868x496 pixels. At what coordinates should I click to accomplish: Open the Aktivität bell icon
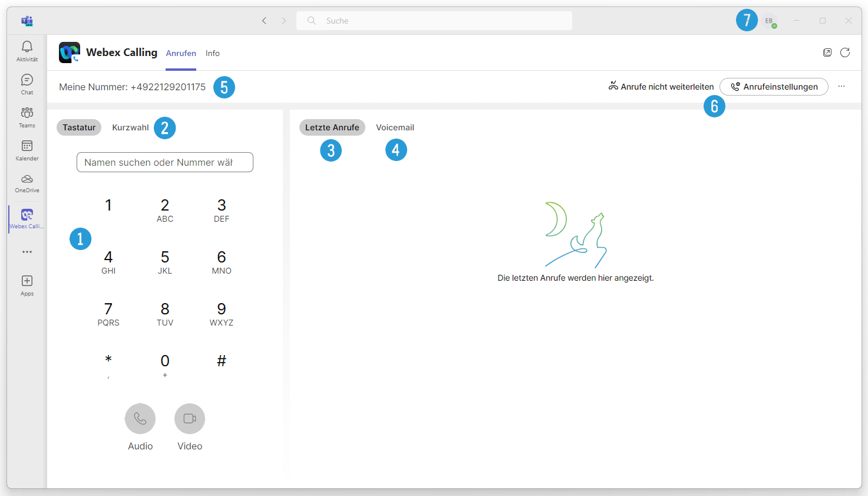(27, 51)
